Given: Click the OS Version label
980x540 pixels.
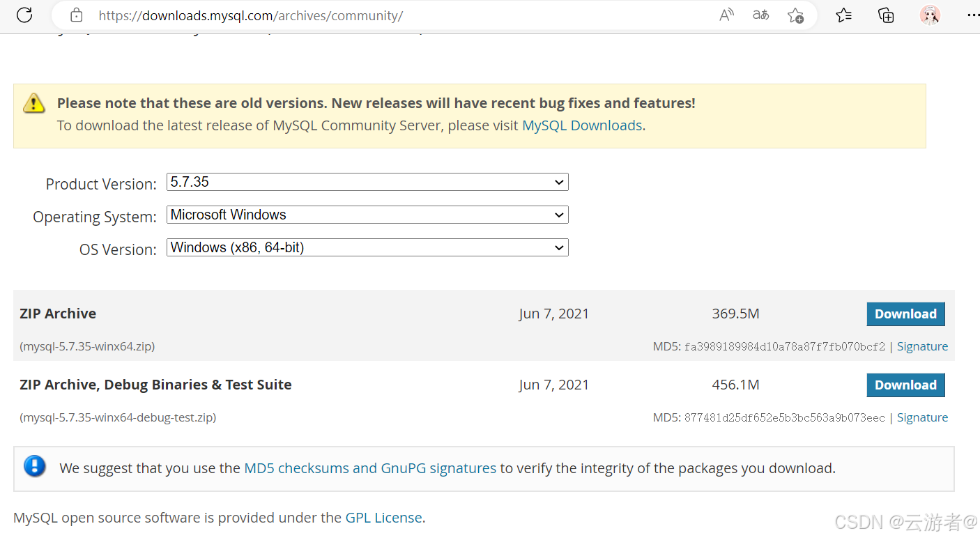Looking at the screenshot, I should (x=118, y=249).
